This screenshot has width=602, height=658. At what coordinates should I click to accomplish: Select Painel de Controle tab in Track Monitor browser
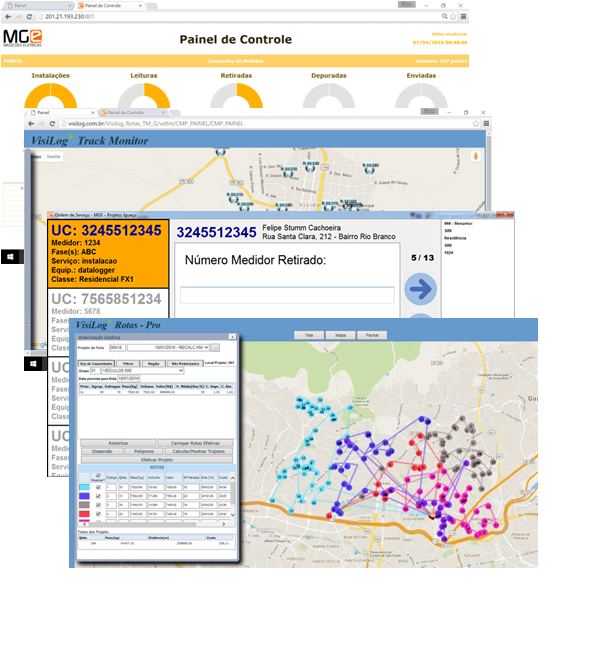click(133, 112)
